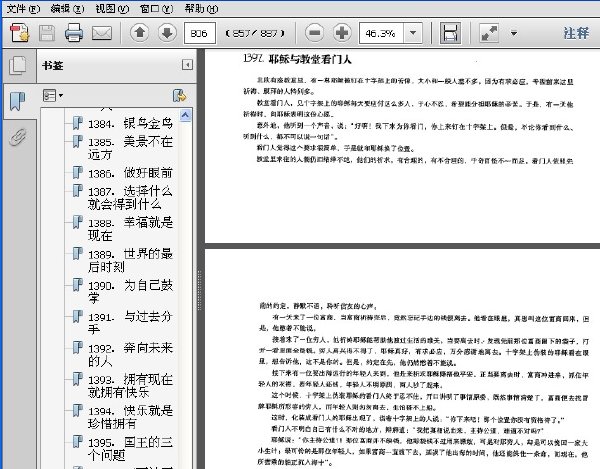The height and width of the screenshot is (469, 600).
Task: Open the bookmarks options menu dropdown
Action: click(x=53, y=95)
